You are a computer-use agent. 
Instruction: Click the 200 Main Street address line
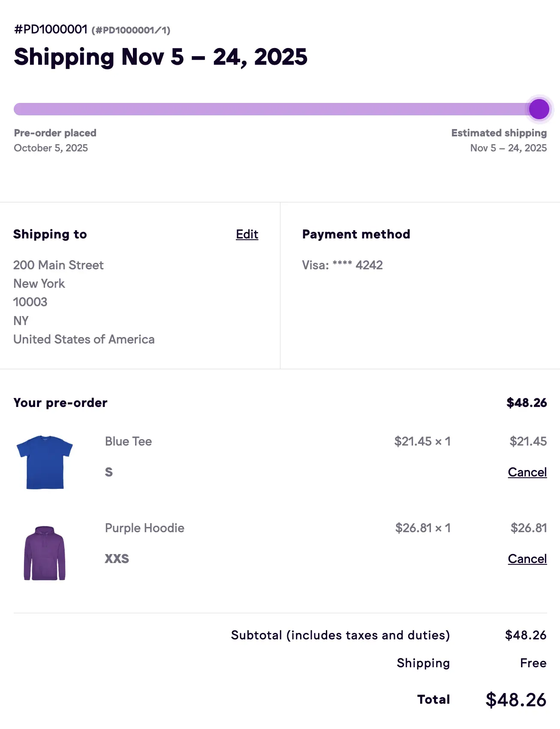coord(58,265)
